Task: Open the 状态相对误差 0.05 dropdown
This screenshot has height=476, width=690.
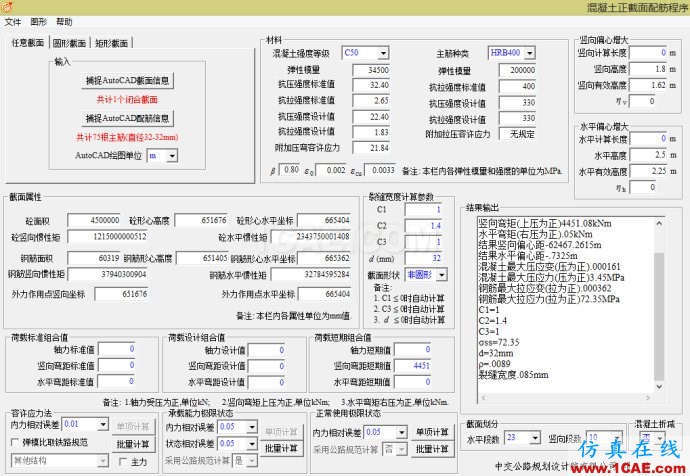Action: click(252, 443)
